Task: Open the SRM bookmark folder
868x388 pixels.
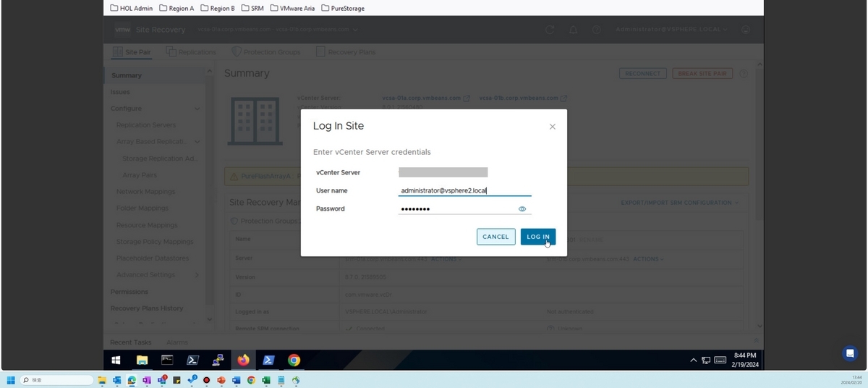Action: pos(252,9)
